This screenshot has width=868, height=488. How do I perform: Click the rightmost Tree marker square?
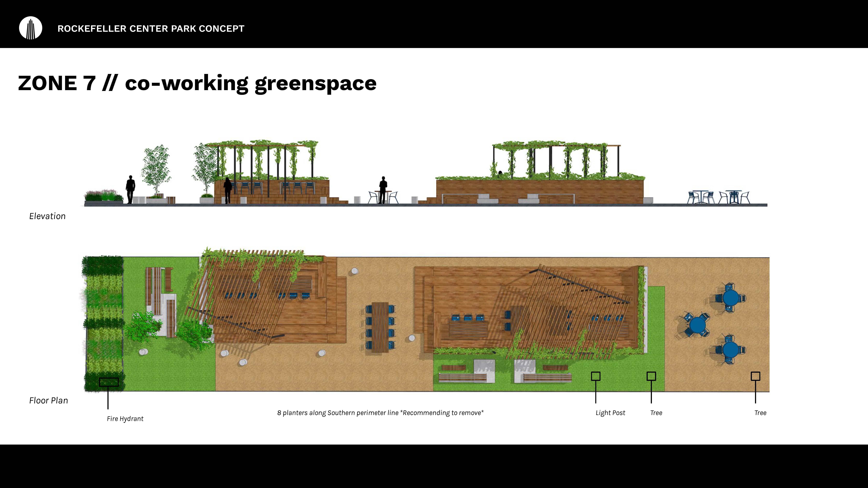pos(755,376)
